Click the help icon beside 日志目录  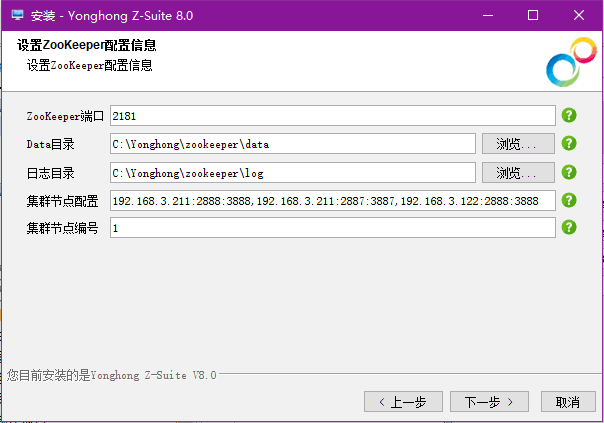coord(569,172)
